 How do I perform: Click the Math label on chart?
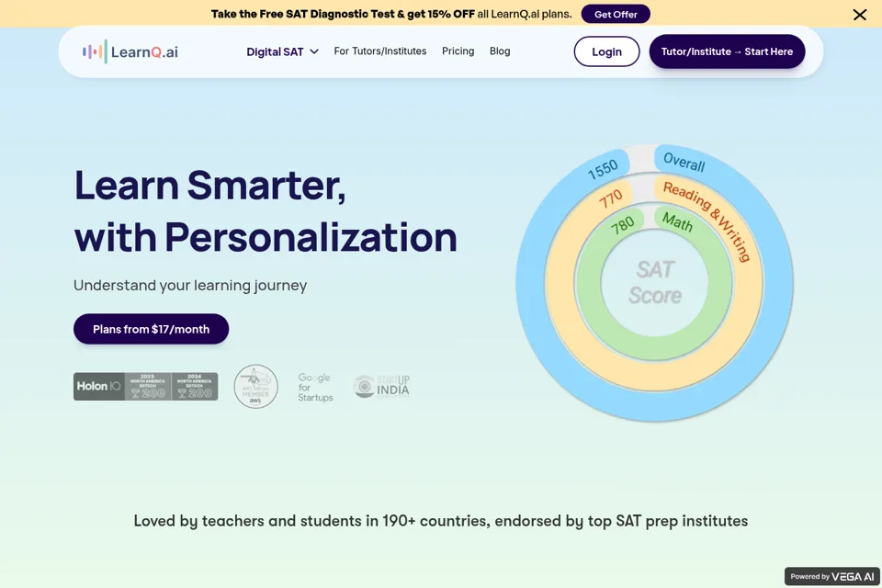point(677,221)
